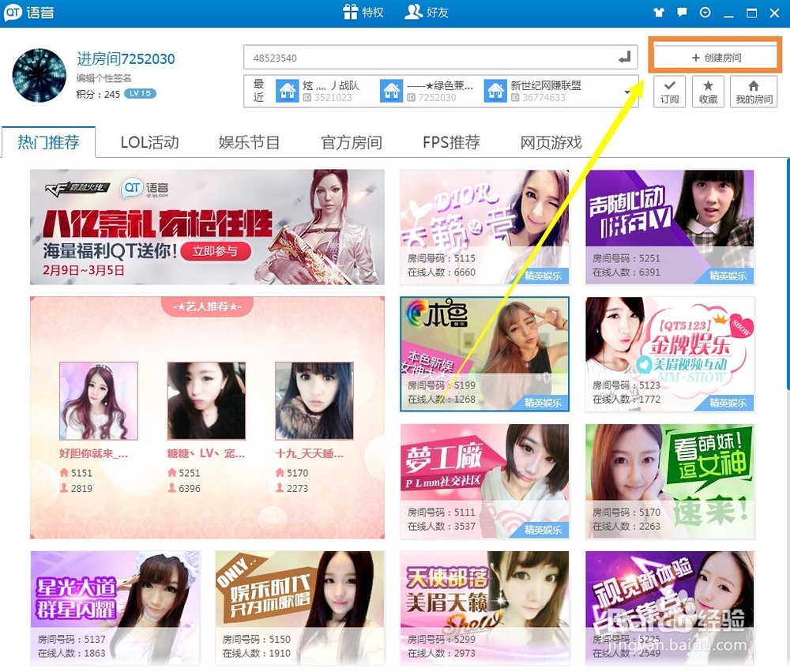Open 看萌妹逗女神 room card 5170
Screen dimensions: 790x672
pyautogui.click(x=670, y=481)
